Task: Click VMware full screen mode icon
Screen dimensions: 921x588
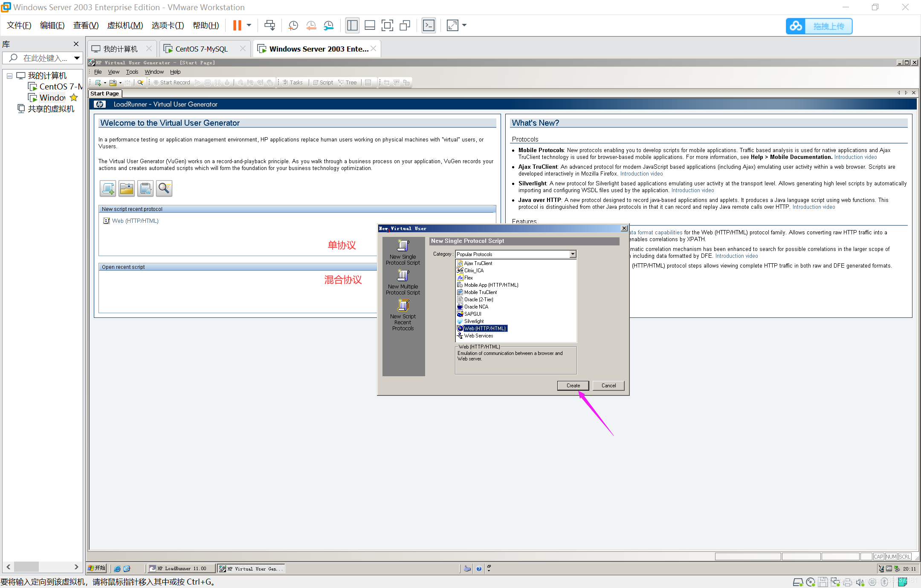Action: (x=387, y=26)
